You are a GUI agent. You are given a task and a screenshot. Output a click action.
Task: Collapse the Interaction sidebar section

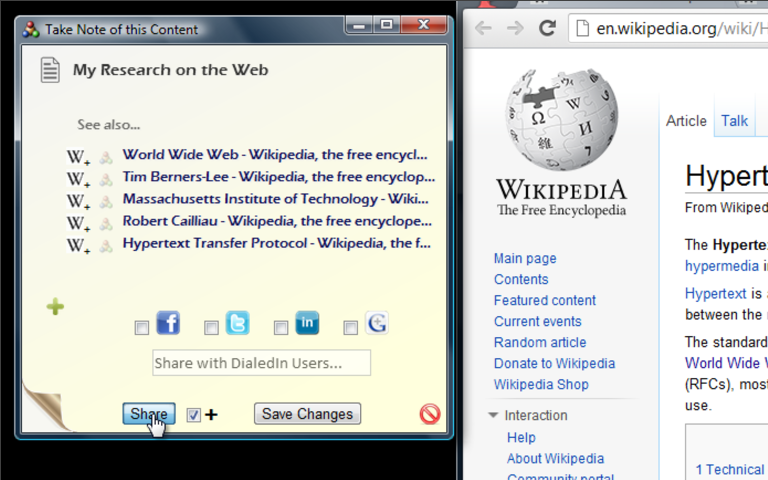pyautogui.click(x=493, y=415)
